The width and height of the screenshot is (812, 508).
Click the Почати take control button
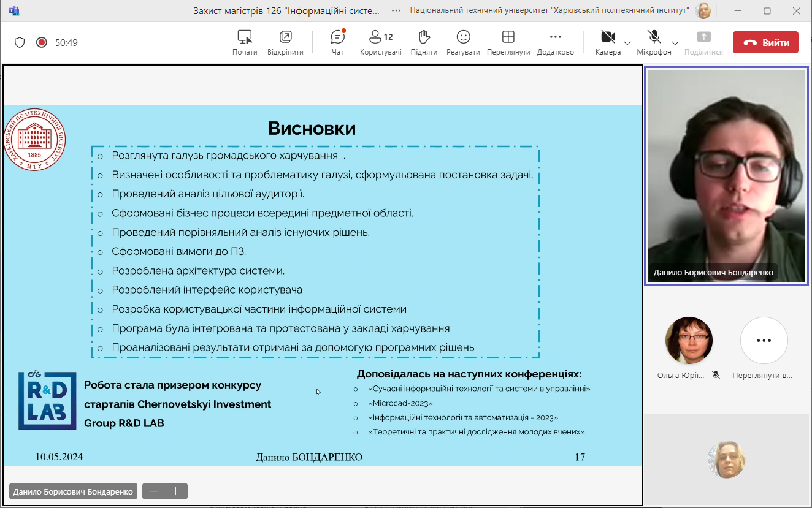[x=245, y=42]
